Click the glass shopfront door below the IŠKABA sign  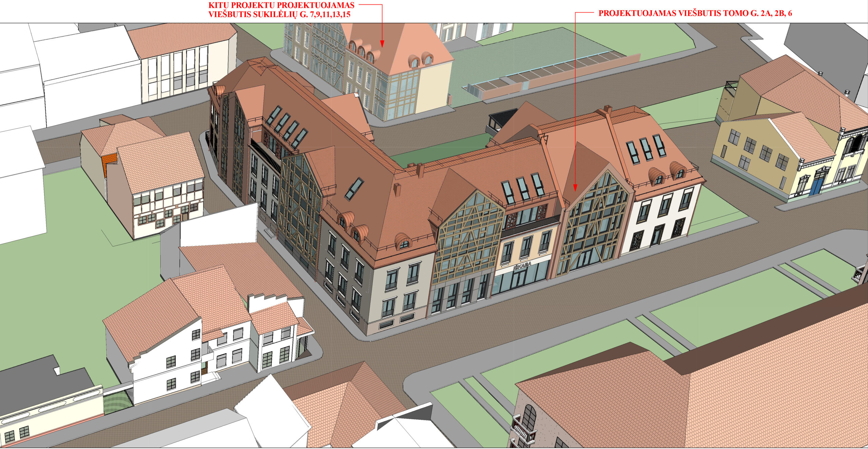[518, 280]
